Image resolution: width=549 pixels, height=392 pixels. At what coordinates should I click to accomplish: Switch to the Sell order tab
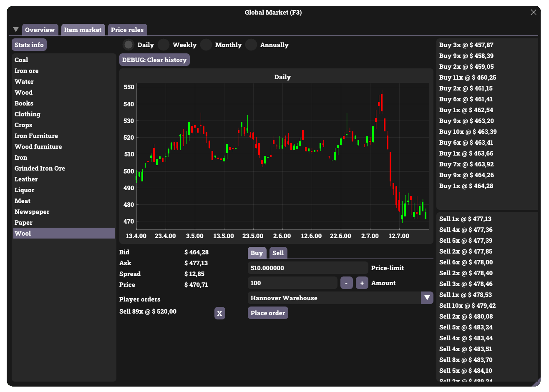pos(278,253)
